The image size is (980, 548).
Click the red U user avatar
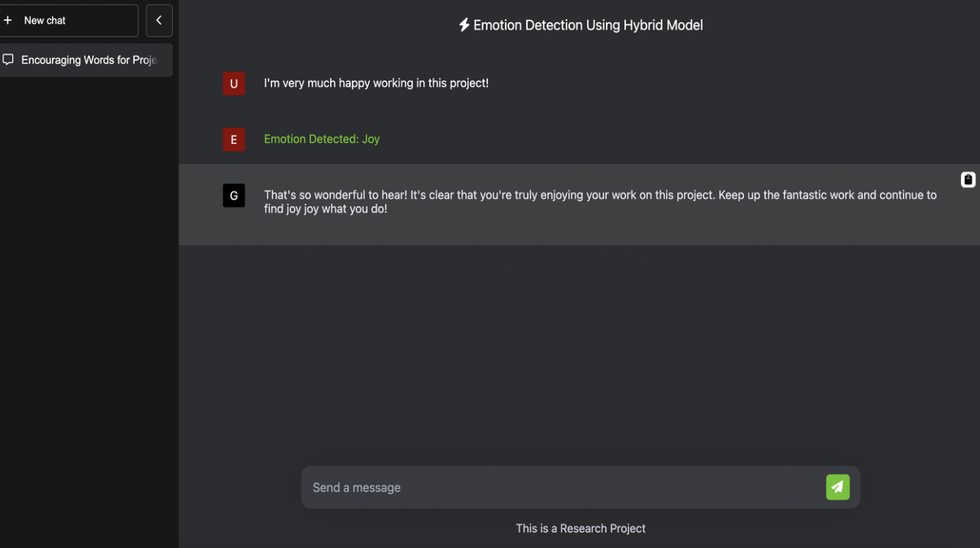[234, 83]
